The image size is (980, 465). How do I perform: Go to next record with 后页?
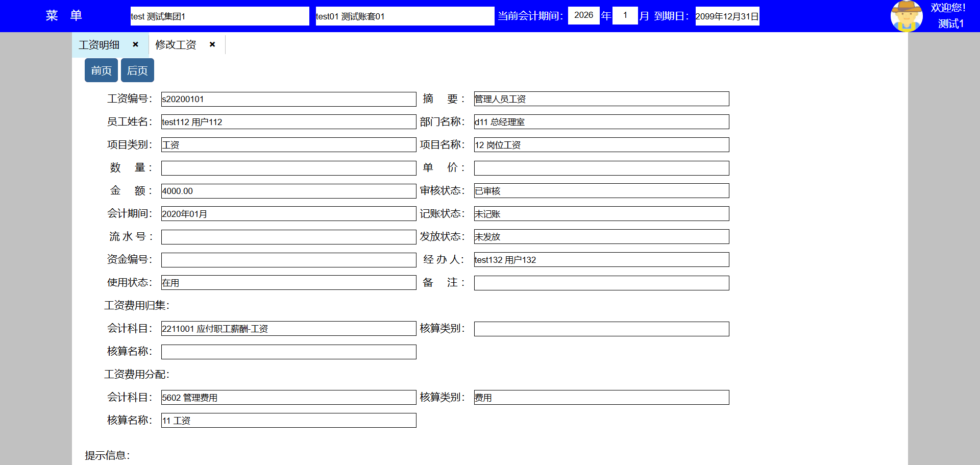point(137,70)
